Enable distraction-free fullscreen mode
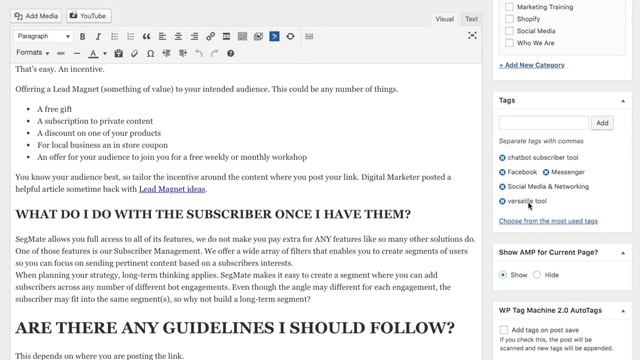 click(472, 36)
